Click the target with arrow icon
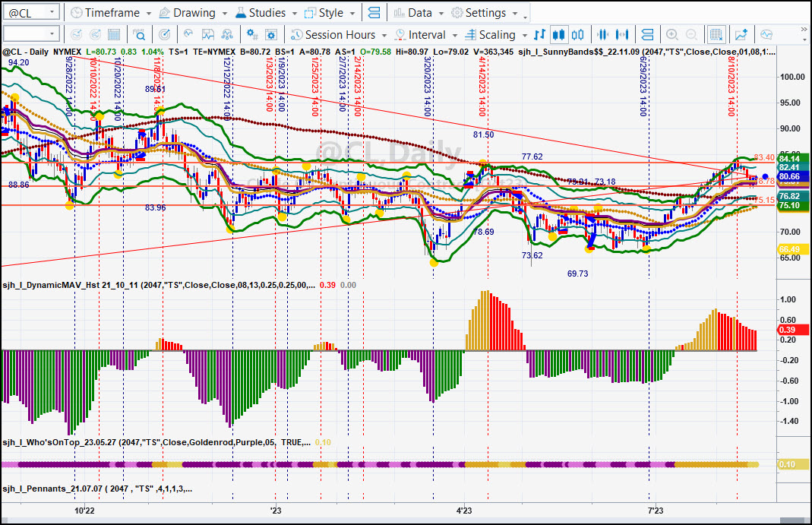The image size is (812, 525). pyautogui.click(x=164, y=35)
